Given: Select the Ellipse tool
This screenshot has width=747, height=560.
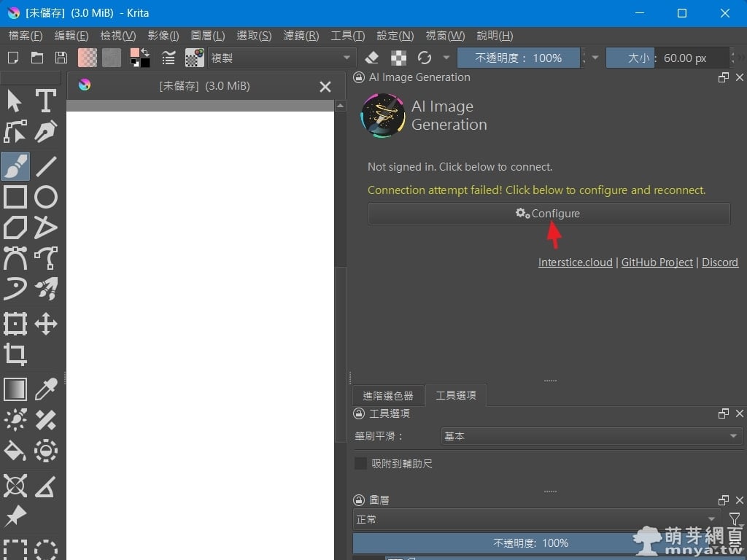Looking at the screenshot, I should pyautogui.click(x=46, y=197).
